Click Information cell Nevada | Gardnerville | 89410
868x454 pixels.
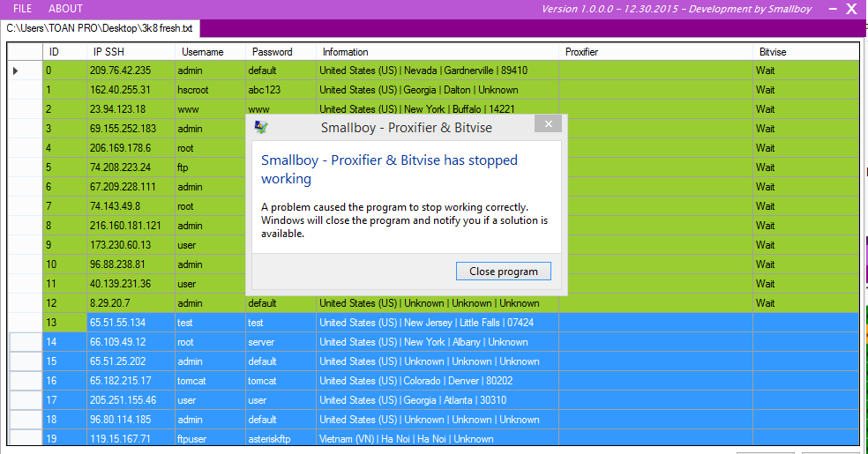pos(438,71)
